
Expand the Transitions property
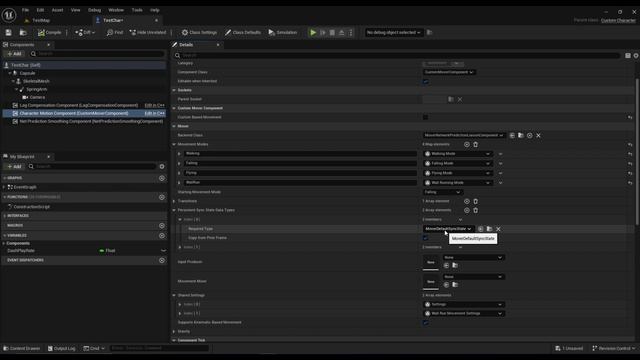click(x=174, y=201)
